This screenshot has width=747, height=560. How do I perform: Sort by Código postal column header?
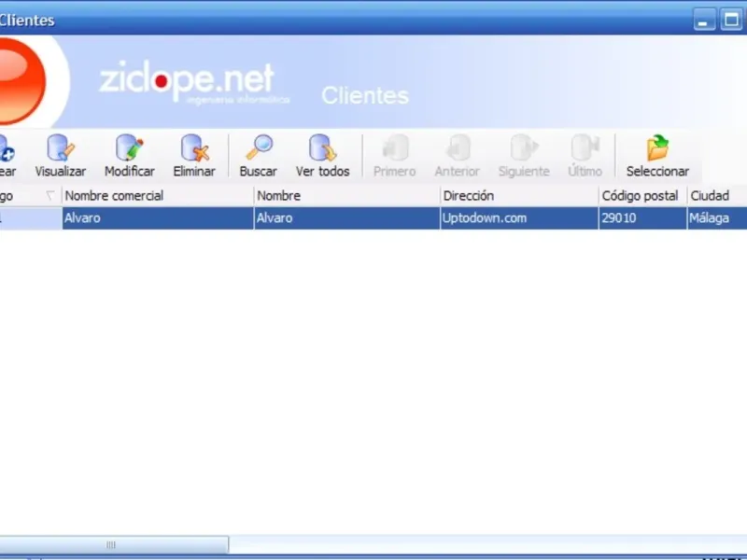click(x=642, y=196)
